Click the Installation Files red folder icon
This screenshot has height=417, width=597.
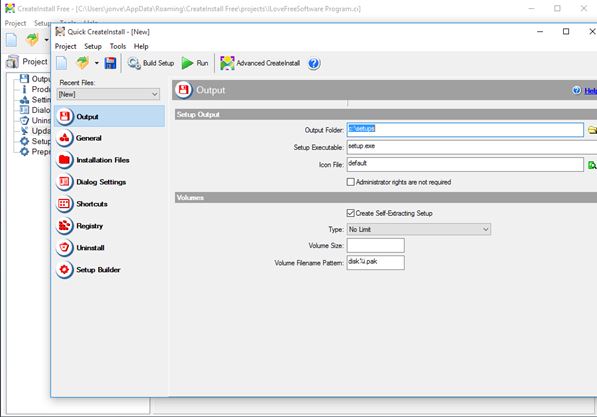(65, 160)
